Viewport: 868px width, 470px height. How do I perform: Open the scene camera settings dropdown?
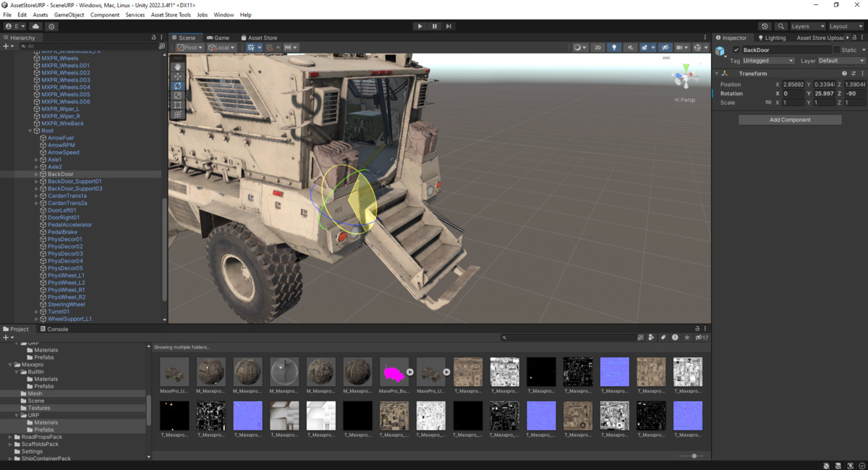coord(681,48)
